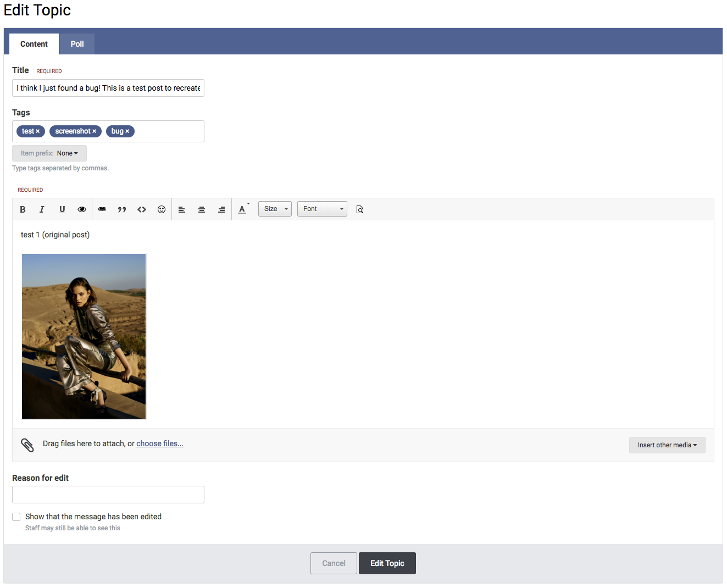Apply italic formatting
Screen dimensions: 727x588
coord(42,209)
